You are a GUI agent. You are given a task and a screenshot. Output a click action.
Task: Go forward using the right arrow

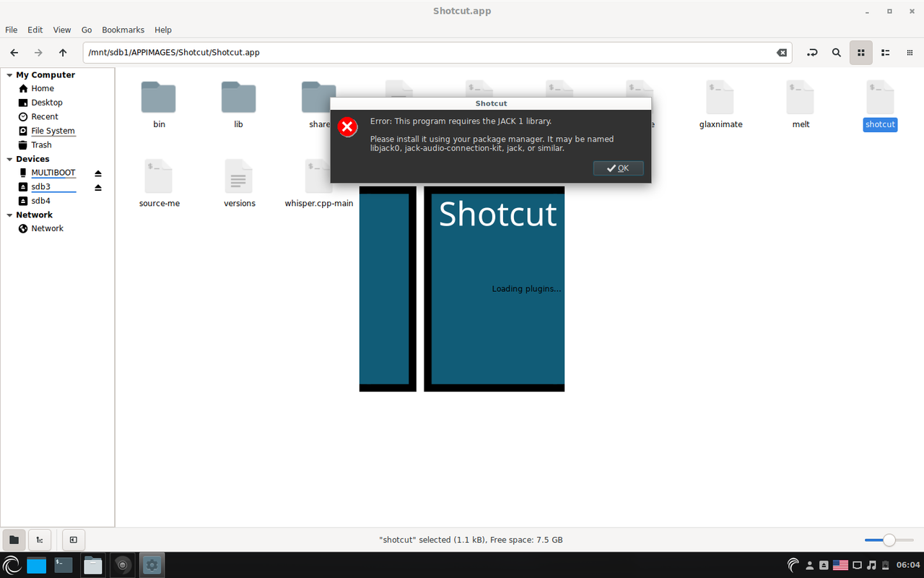(x=39, y=53)
